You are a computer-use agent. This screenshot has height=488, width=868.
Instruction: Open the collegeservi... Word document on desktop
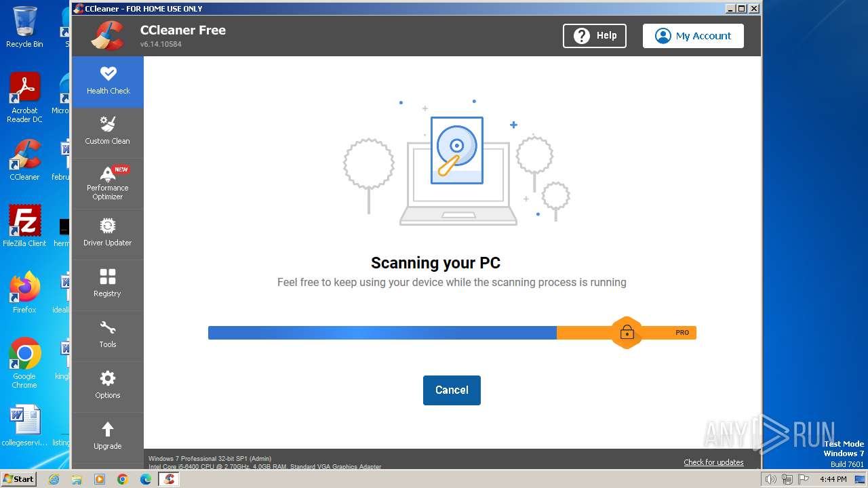pyautogui.click(x=24, y=426)
